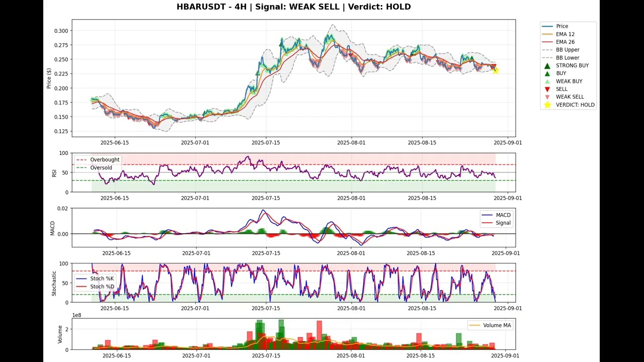Click the Signal entry in the MACD legend

496,223
